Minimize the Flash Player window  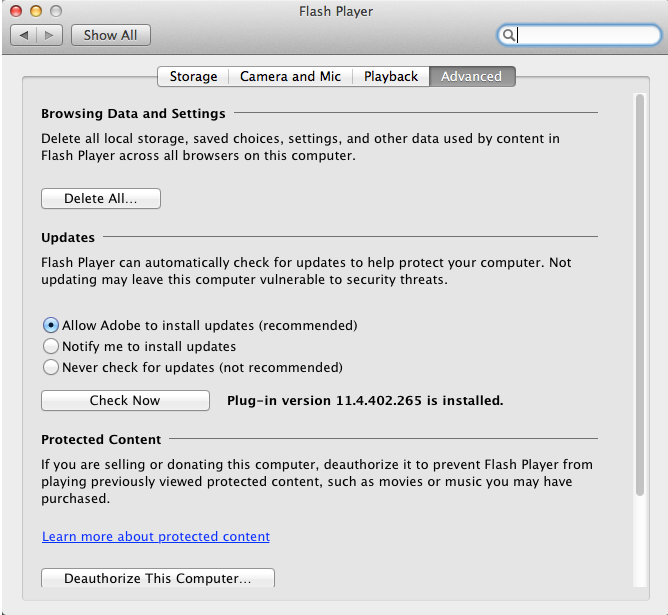point(36,11)
